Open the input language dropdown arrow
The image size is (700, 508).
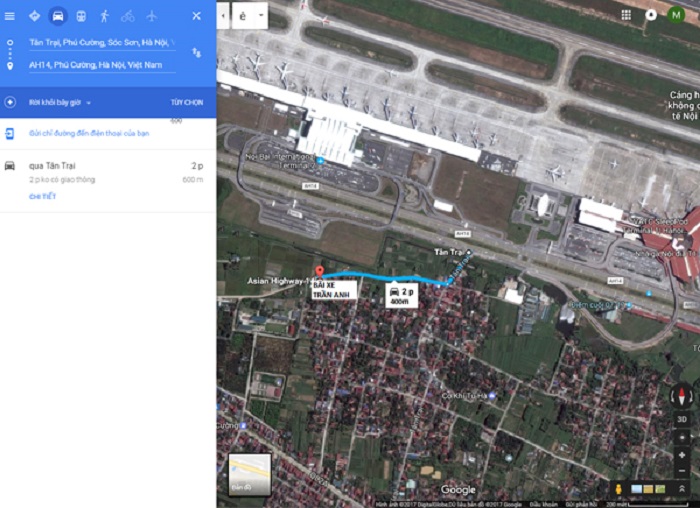coord(261,16)
